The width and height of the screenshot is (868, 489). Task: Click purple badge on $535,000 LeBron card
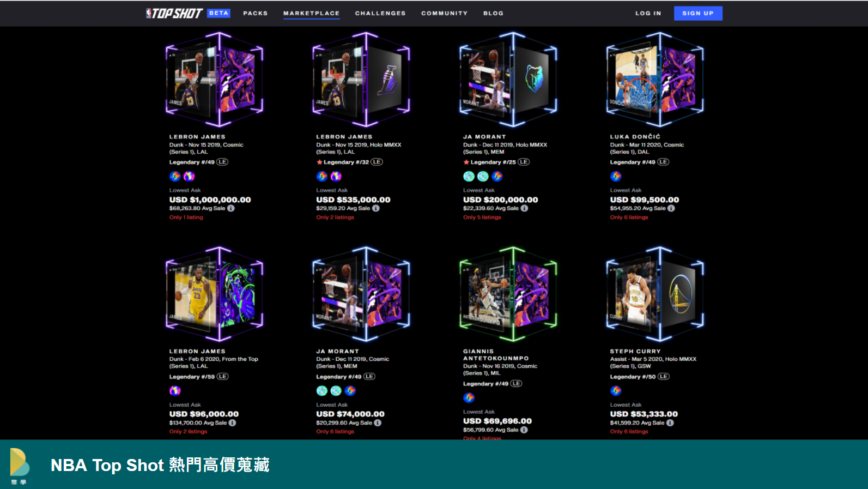[336, 176]
